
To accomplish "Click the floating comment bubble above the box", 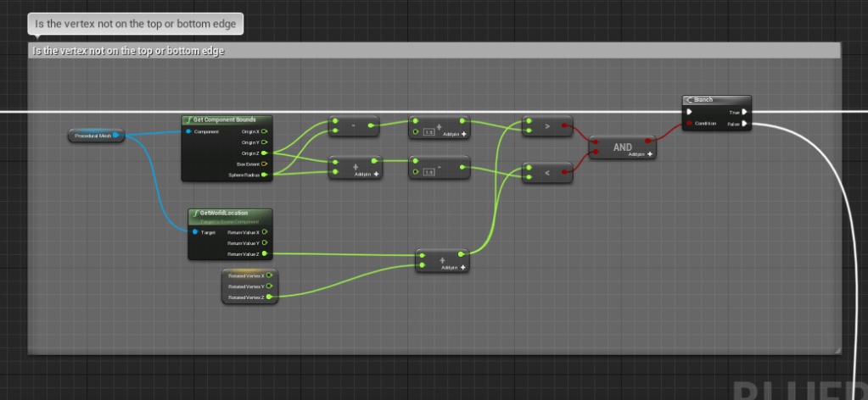I will pos(136,23).
